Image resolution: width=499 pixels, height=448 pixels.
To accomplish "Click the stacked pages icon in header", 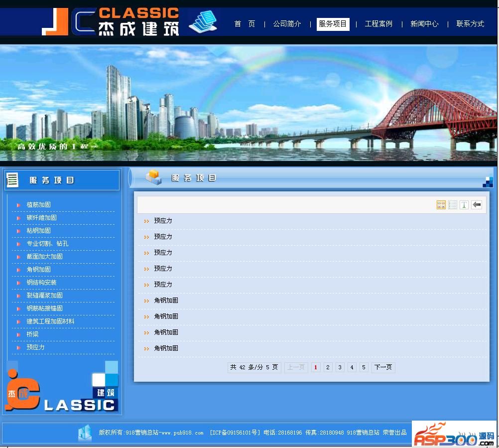I will click(x=203, y=21).
